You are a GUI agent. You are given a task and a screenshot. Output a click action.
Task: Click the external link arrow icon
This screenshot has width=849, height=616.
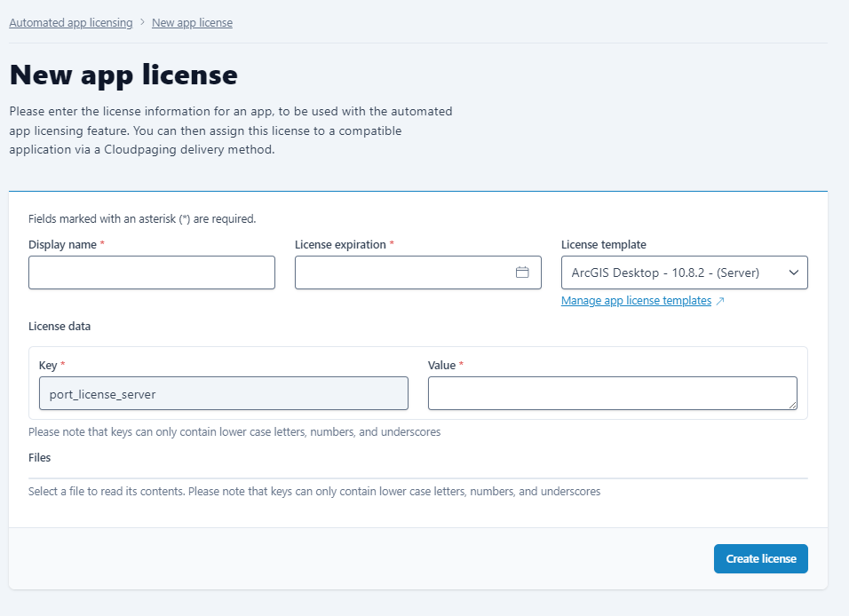[720, 302]
